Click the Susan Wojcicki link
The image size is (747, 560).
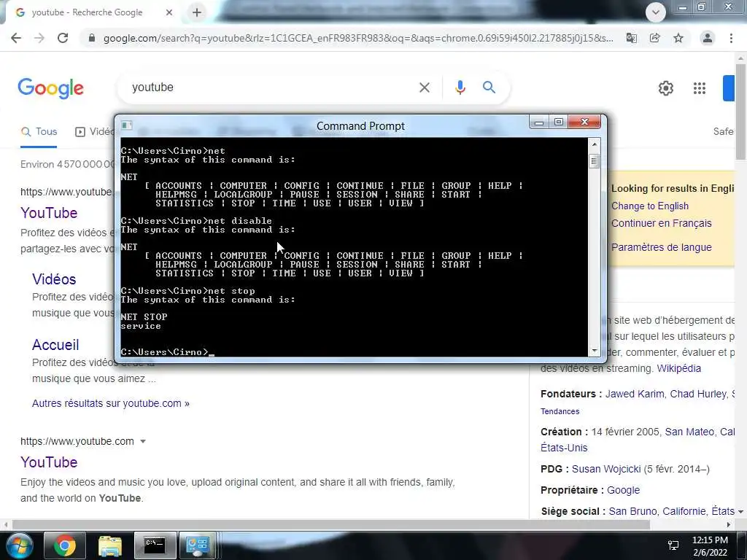click(x=606, y=469)
